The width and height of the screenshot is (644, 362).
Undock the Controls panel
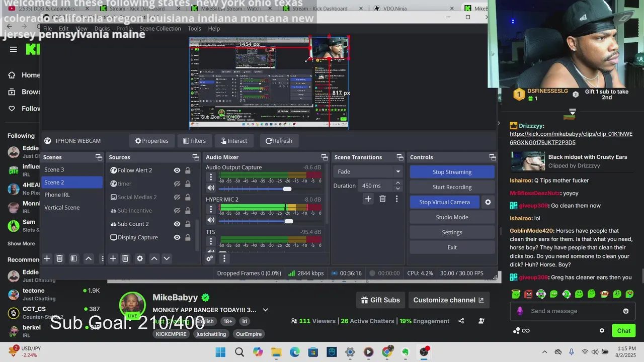click(x=493, y=157)
